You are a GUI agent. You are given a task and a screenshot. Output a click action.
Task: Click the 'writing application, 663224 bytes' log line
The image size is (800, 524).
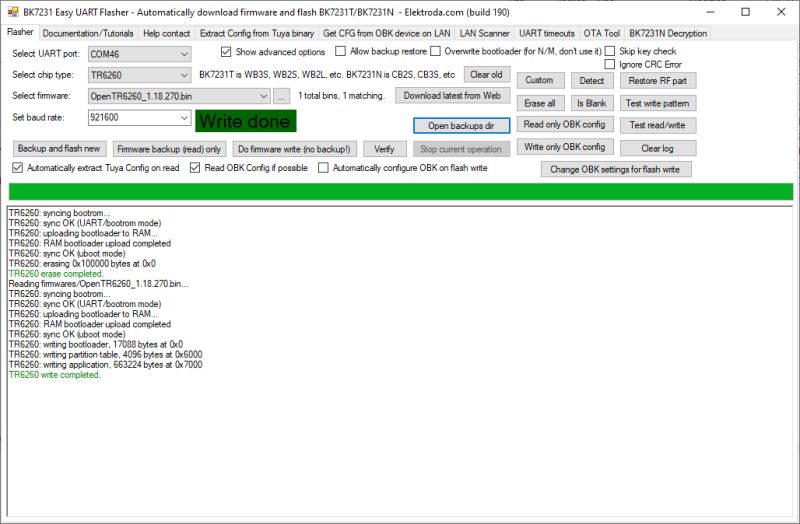point(106,365)
